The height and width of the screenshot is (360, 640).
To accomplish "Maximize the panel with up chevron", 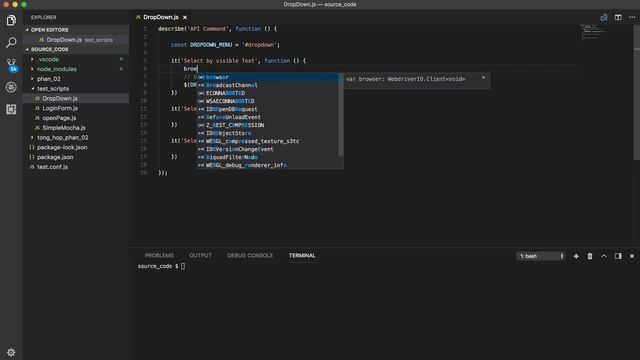I will (x=604, y=256).
